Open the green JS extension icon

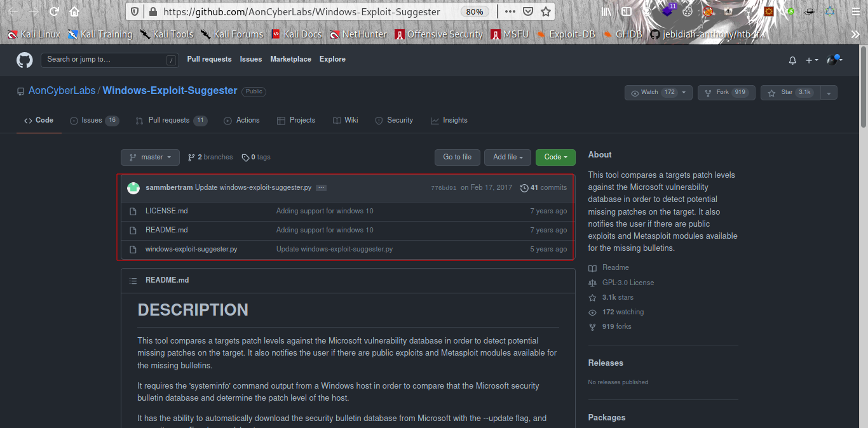(789, 11)
